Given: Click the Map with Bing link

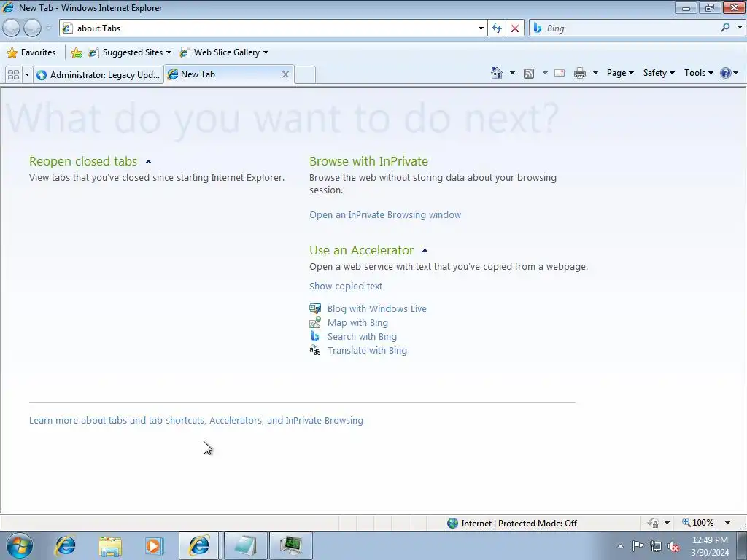Looking at the screenshot, I should [357, 322].
